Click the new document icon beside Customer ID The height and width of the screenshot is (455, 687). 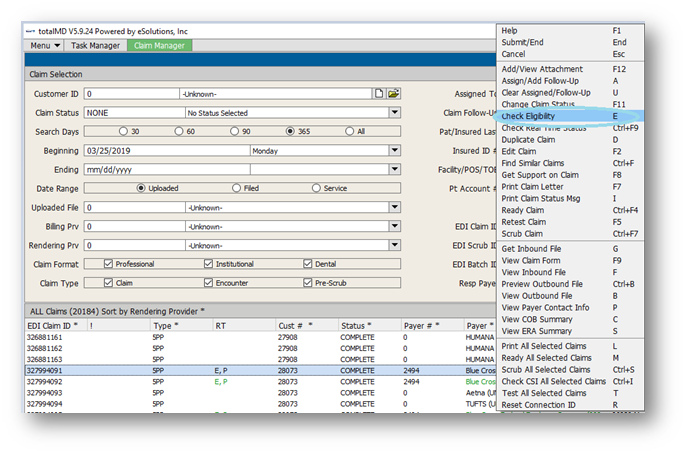379,93
